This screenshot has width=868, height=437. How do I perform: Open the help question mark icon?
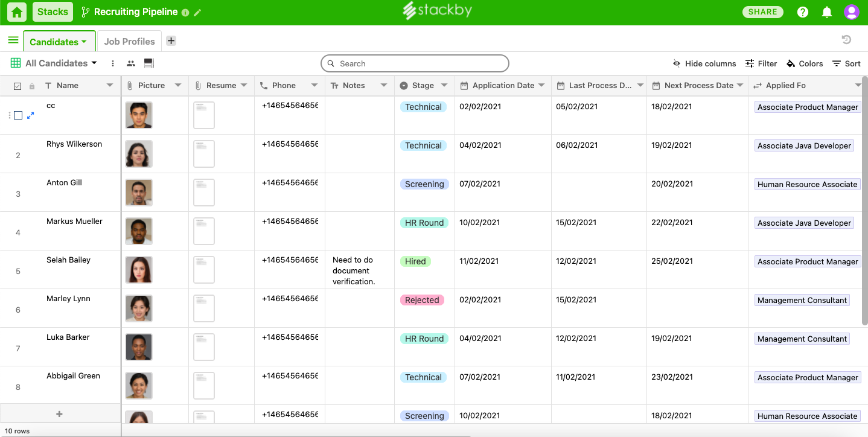[x=803, y=12]
